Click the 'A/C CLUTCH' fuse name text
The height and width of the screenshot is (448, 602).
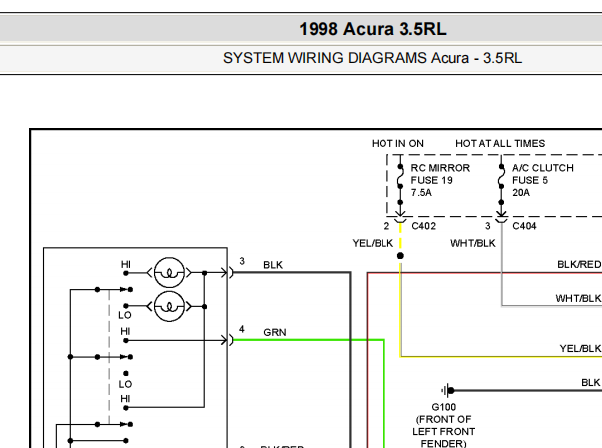(542, 168)
